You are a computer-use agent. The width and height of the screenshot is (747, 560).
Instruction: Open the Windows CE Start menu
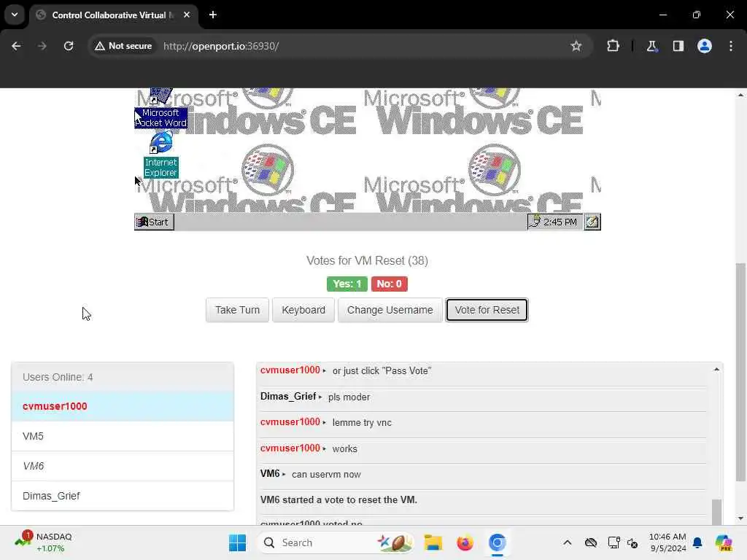pyautogui.click(x=154, y=222)
